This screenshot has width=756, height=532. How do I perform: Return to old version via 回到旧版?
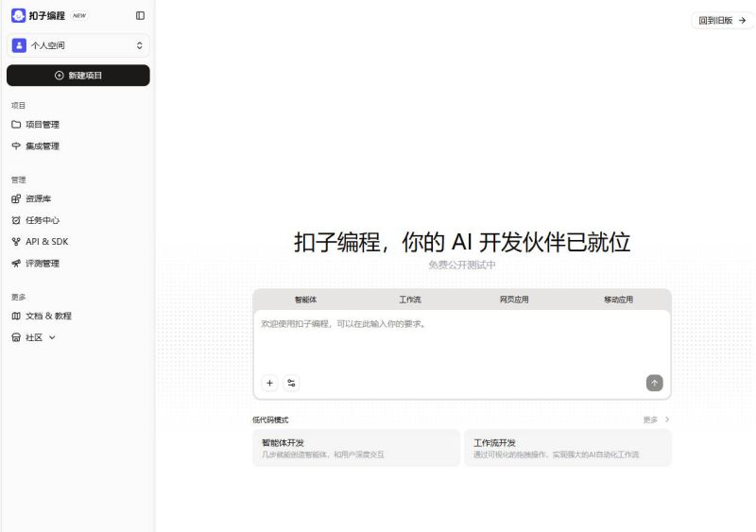[x=722, y=20]
